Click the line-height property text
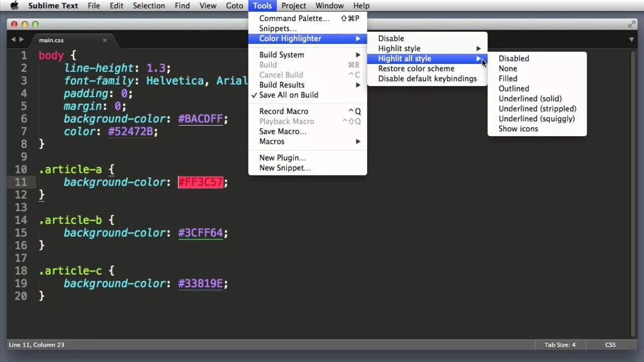This screenshot has width=644, height=362. tap(99, 68)
